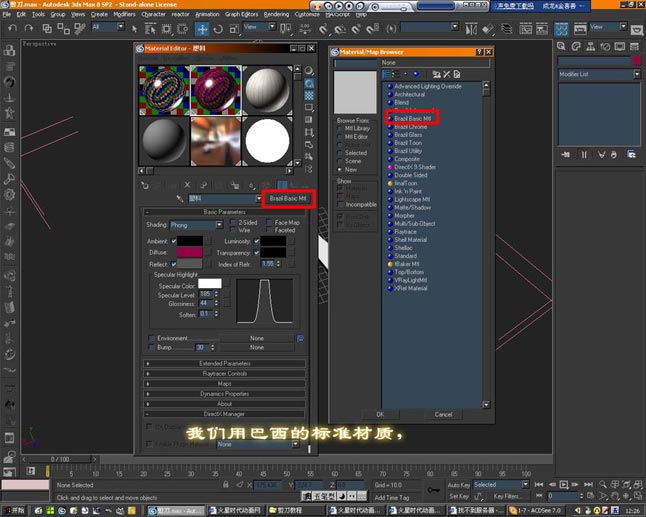Screen dimensions: 646x517
Task: Select Mtl Library radio button
Action: [x=339, y=129]
